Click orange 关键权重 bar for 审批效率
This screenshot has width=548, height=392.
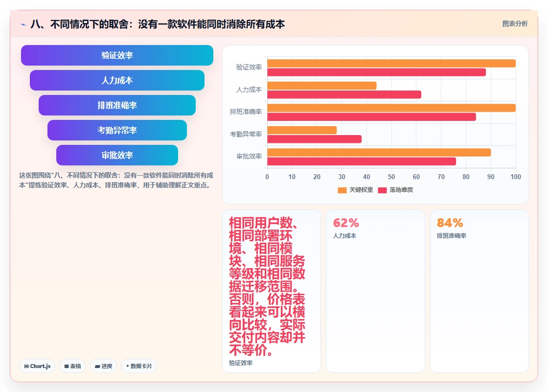coord(379,153)
